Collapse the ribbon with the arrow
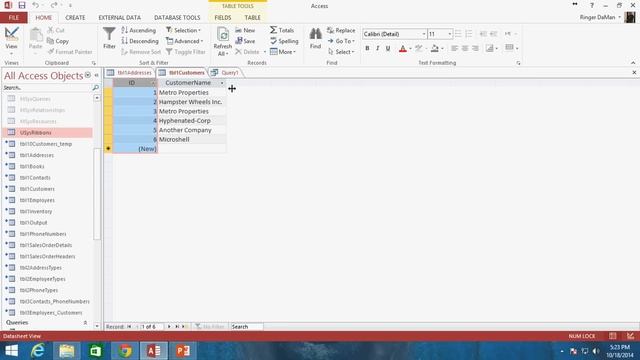Screen dimensions: 640x360 pyautogui.click(x=633, y=63)
